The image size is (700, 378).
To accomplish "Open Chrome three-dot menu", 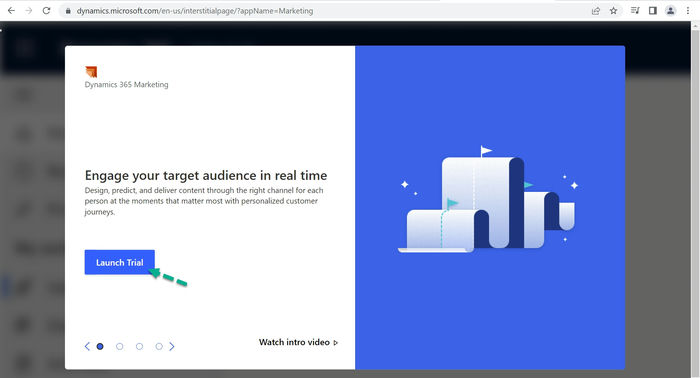I will pos(688,11).
